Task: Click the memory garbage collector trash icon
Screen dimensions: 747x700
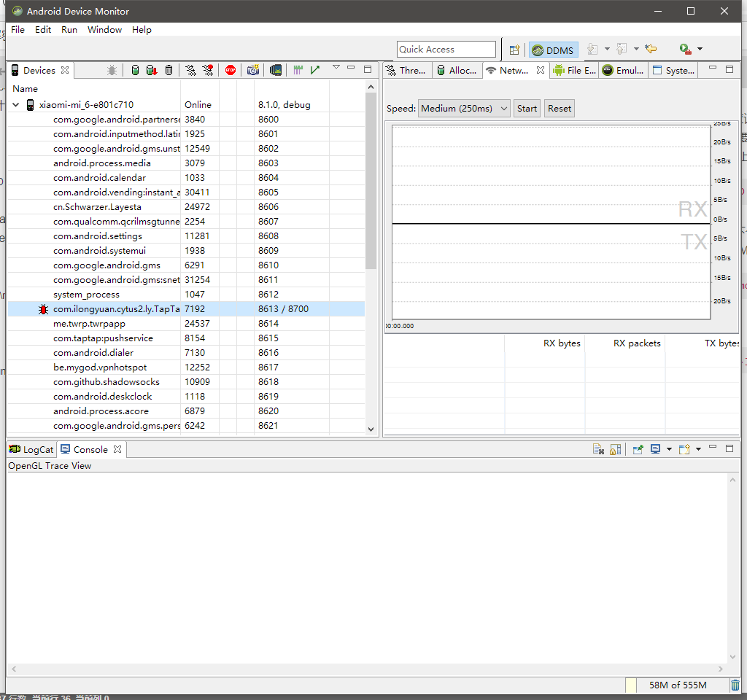Action: (735, 685)
